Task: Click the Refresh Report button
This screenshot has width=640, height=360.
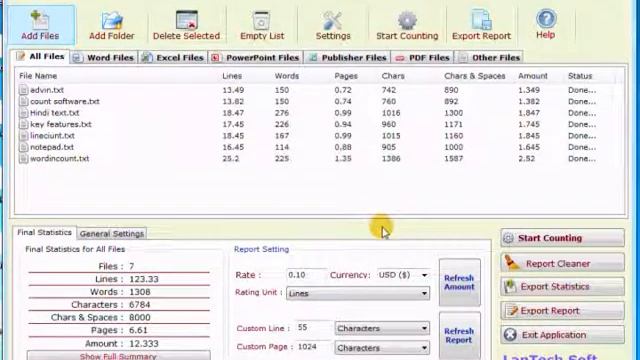Action: coord(460,336)
